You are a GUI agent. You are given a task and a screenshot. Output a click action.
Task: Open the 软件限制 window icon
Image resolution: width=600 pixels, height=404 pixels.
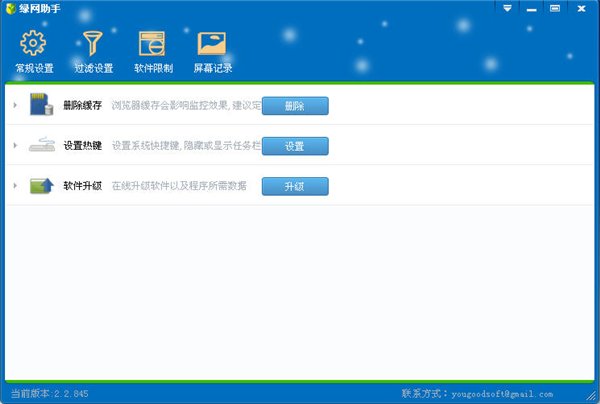tap(152, 44)
